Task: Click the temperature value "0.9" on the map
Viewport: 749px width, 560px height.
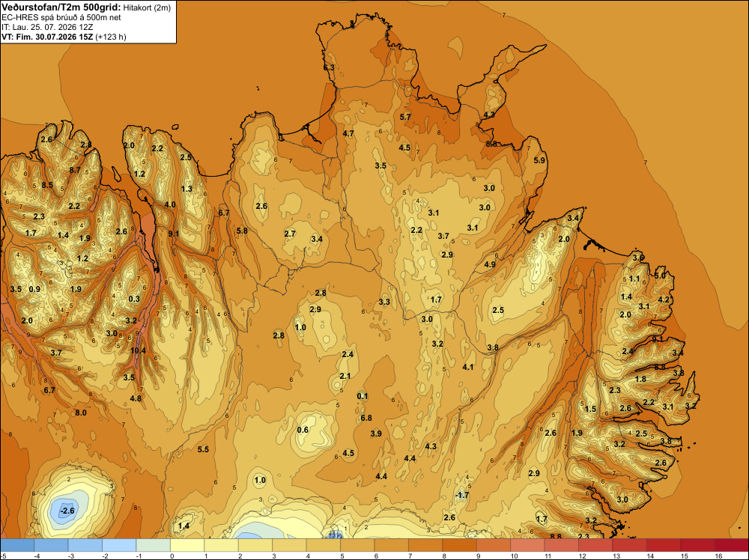Action: [x=34, y=289]
